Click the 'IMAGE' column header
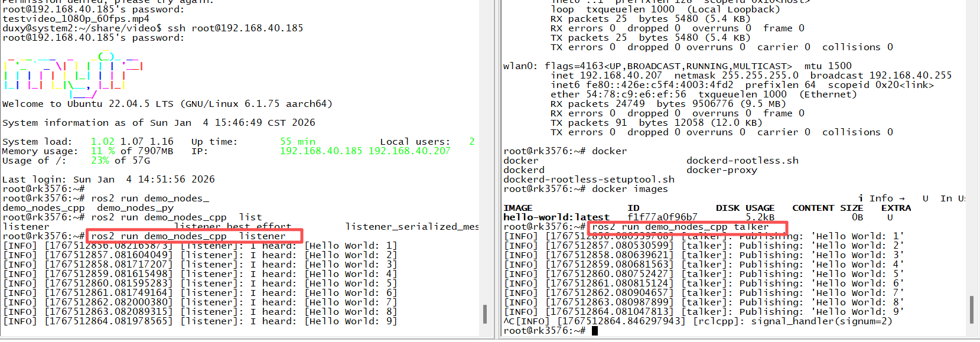 pos(518,208)
